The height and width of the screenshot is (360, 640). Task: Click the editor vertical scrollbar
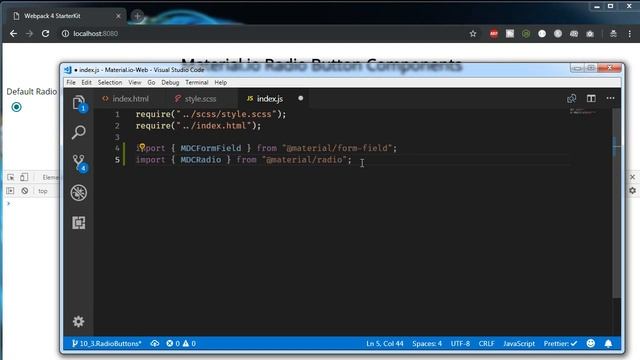click(x=617, y=204)
